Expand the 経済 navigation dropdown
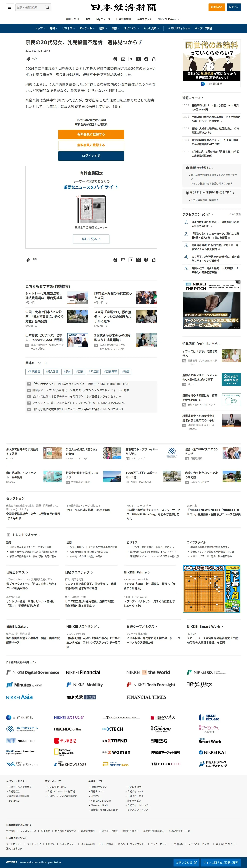The width and height of the screenshot is (247, 868). point(103,28)
